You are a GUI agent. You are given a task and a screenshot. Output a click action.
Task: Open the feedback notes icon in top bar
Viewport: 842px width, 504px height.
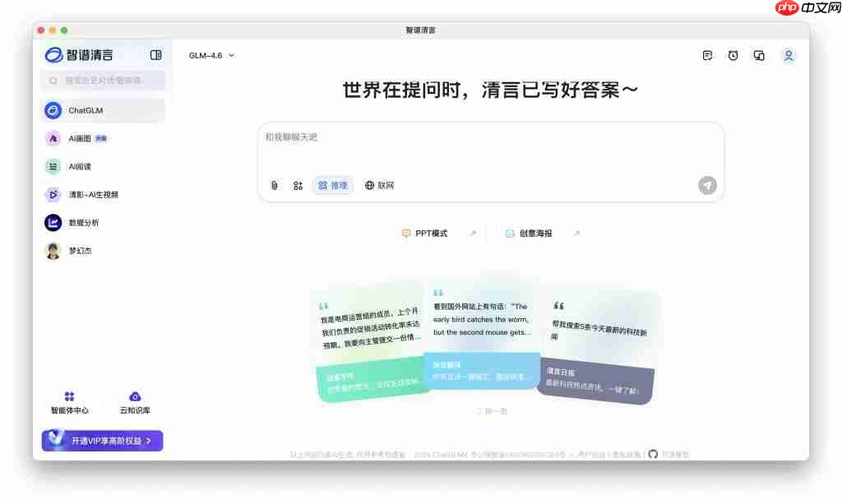point(707,55)
